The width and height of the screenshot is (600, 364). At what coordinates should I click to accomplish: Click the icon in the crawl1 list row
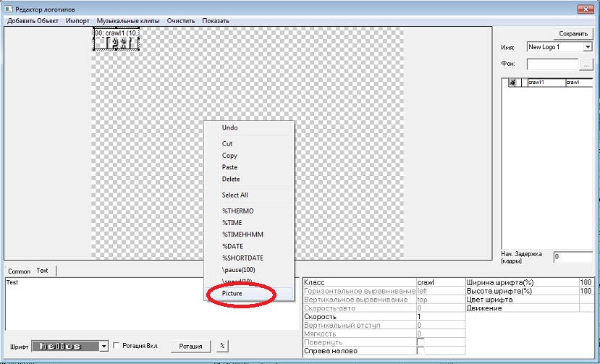[512, 82]
